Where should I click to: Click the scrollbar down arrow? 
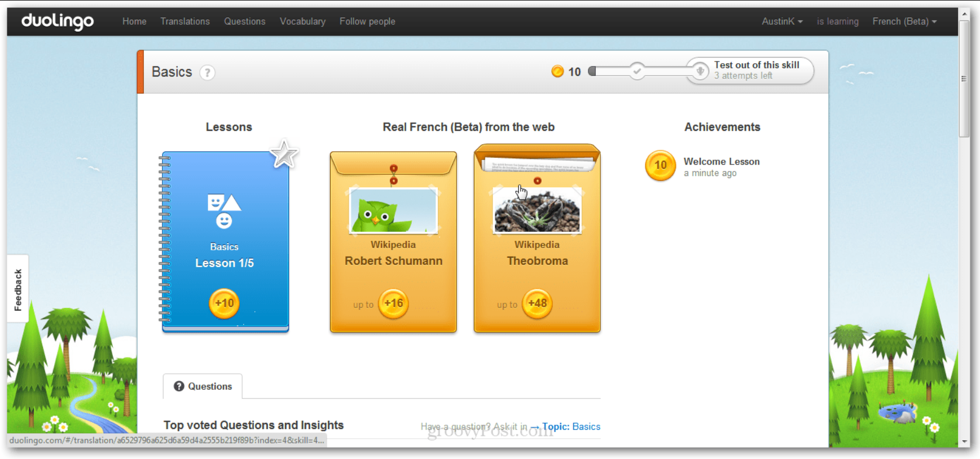point(964,442)
